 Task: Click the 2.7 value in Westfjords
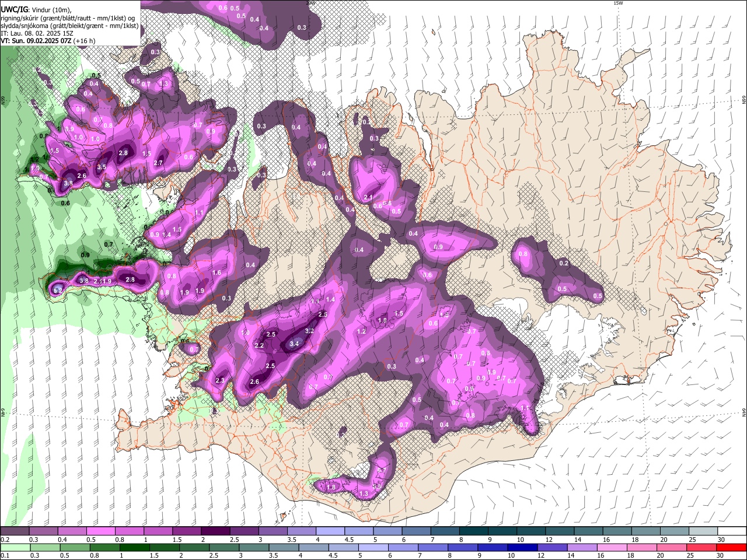(x=158, y=163)
